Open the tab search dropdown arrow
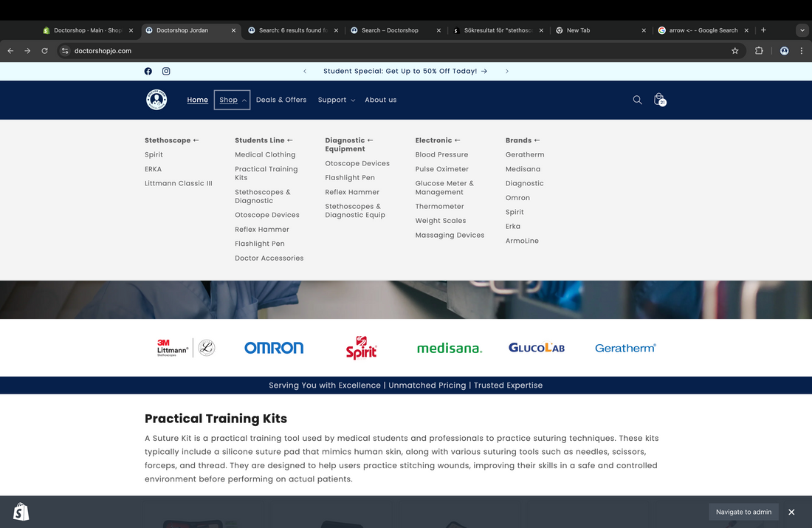The width and height of the screenshot is (812, 528). [802, 30]
